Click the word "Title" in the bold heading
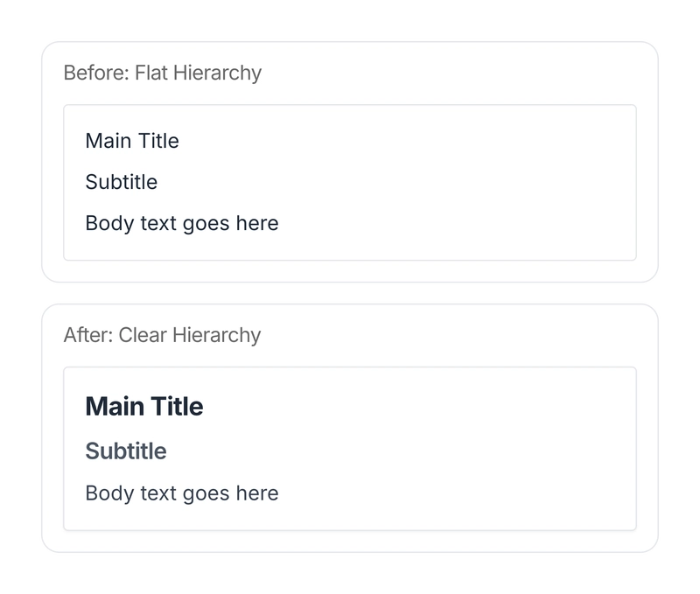 coord(178,407)
